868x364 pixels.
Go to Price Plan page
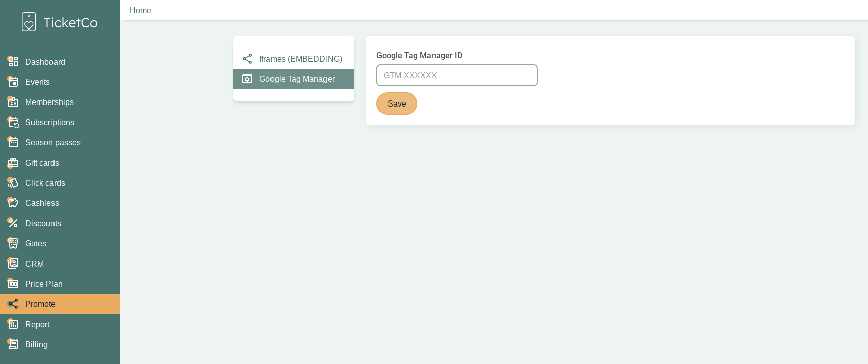click(x=60, y=284)
